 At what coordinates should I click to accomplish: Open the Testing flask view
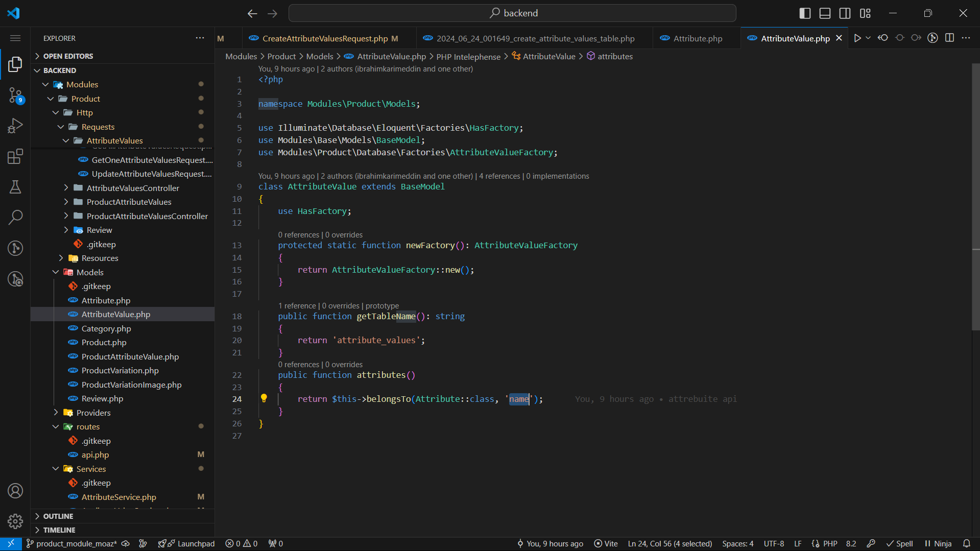coord(15,187)
